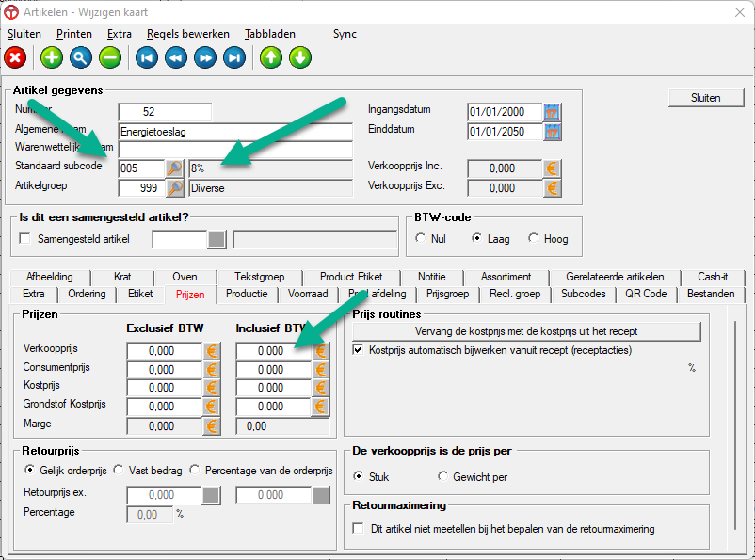The image size is (755, 560).
Task: Jump to the last record
Action: (234, 58)
